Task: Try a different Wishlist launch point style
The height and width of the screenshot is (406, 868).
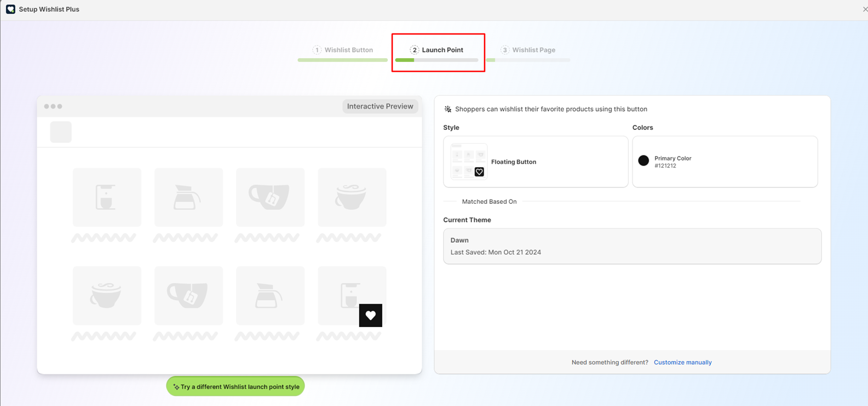Action: coord(235,386)
